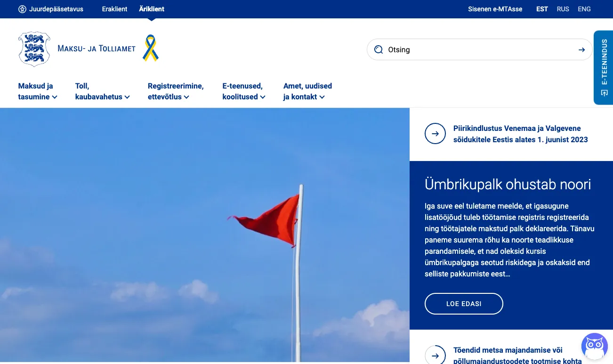Viewport: 613px width, 364px height.
Task: Open the owl chatbot assistant
Action: point(594,347)
